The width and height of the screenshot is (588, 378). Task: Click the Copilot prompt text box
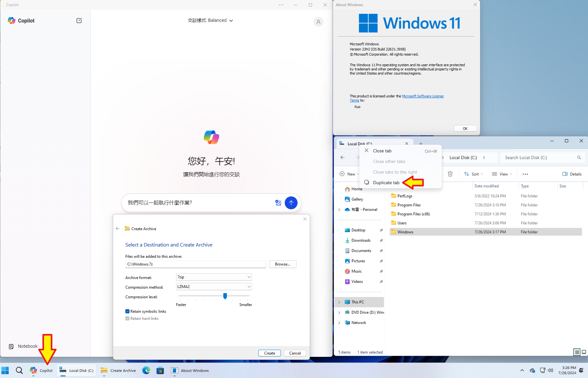click(x=199, y=203)
